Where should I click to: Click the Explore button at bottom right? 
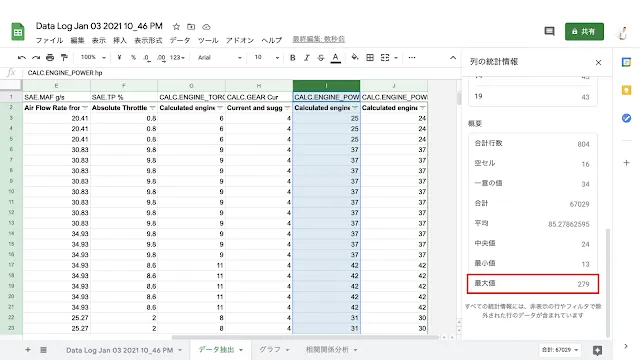pyautogui.click(x=597, y=350)
